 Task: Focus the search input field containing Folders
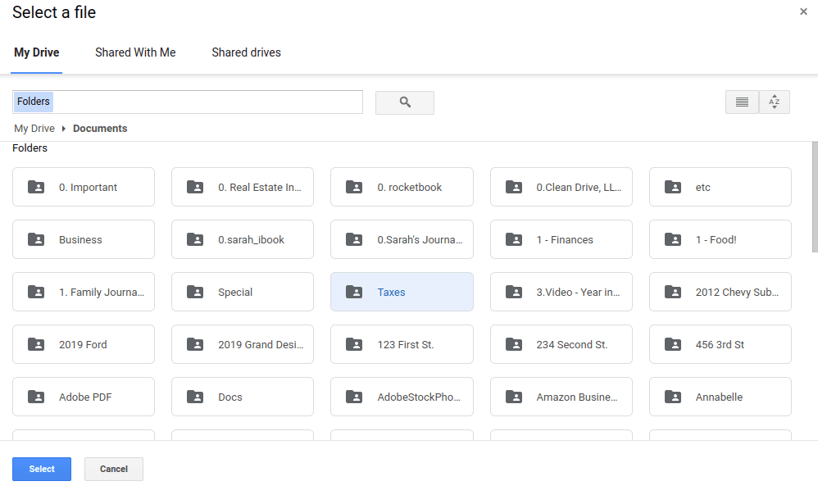(187, 102)
